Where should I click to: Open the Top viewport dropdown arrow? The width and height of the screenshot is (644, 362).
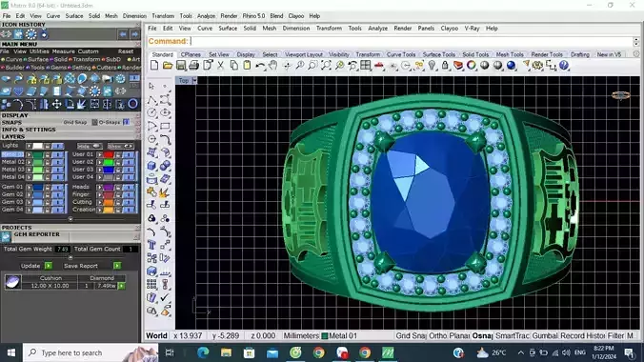pos(194,81)
